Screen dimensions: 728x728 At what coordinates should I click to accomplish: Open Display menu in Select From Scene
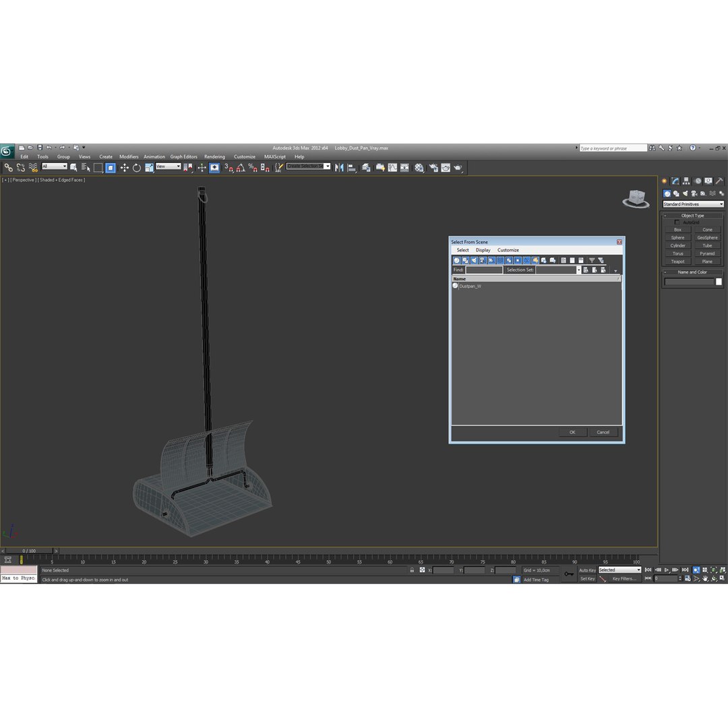(x=483, y=250)
